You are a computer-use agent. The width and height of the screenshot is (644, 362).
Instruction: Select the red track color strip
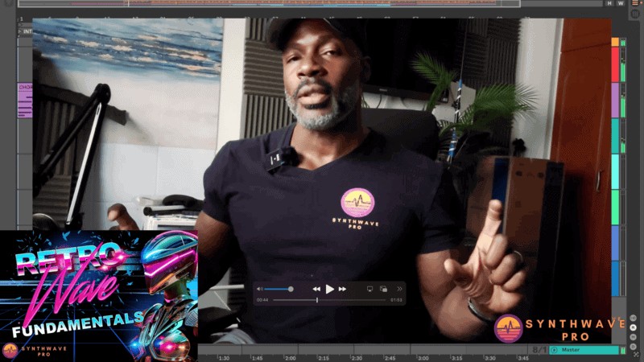point(615,64)
